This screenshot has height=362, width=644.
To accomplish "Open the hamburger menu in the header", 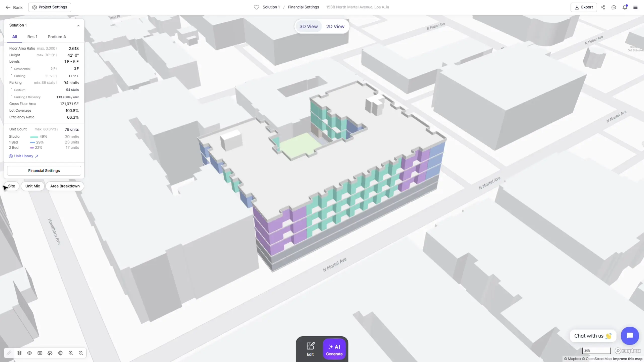I will tap(635, 7).
